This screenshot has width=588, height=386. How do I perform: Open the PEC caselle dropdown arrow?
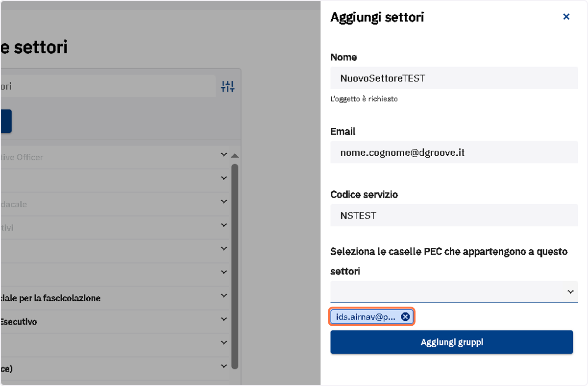[x=570, y=291]
